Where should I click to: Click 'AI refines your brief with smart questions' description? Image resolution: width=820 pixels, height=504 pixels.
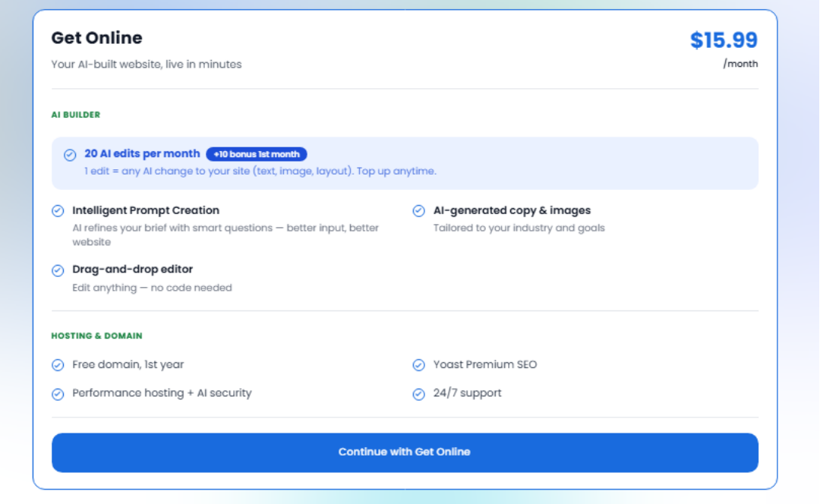click(x=225, y=235)
